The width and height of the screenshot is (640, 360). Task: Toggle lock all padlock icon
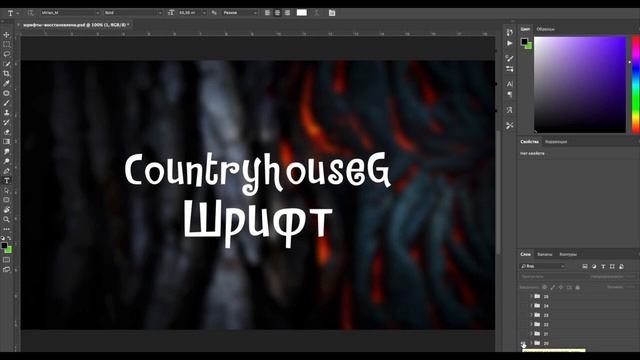(578, 287)
